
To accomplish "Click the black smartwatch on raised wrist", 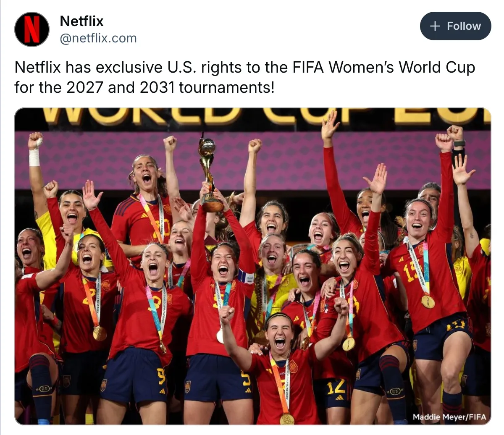I will [459, 143].
